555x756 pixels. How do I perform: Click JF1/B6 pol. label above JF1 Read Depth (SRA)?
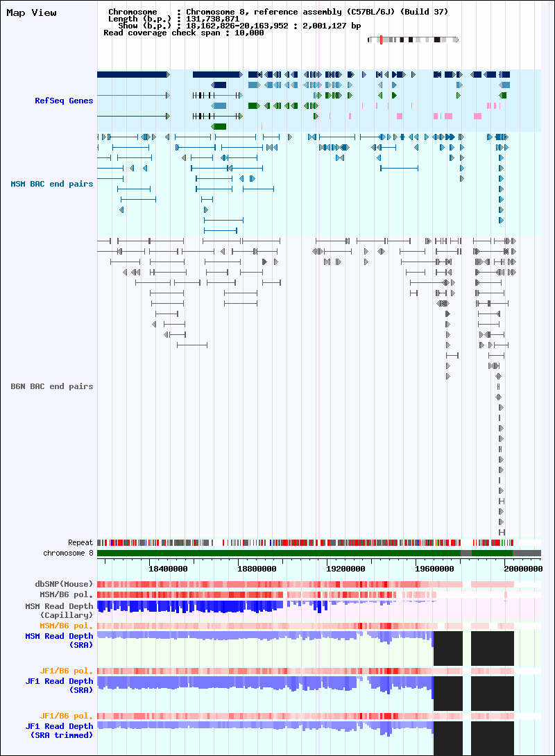pos(67,671)
